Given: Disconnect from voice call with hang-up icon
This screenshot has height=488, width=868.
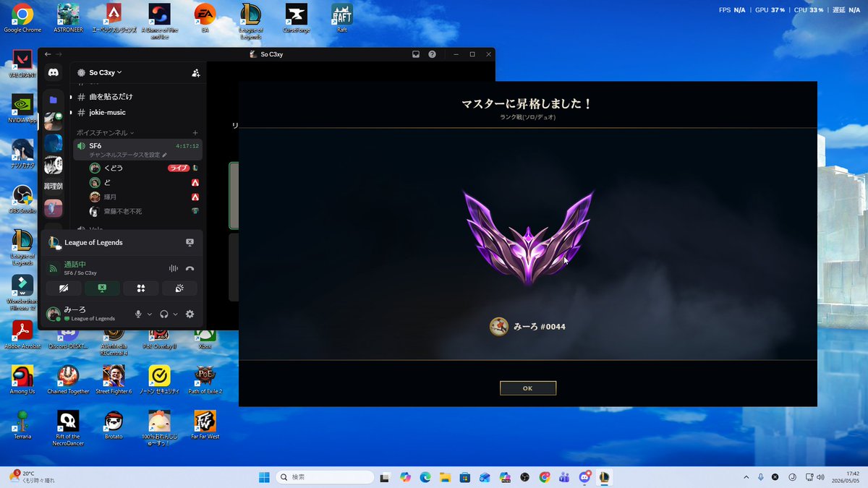Looking at the screenshot, I should tap(190, 268).
